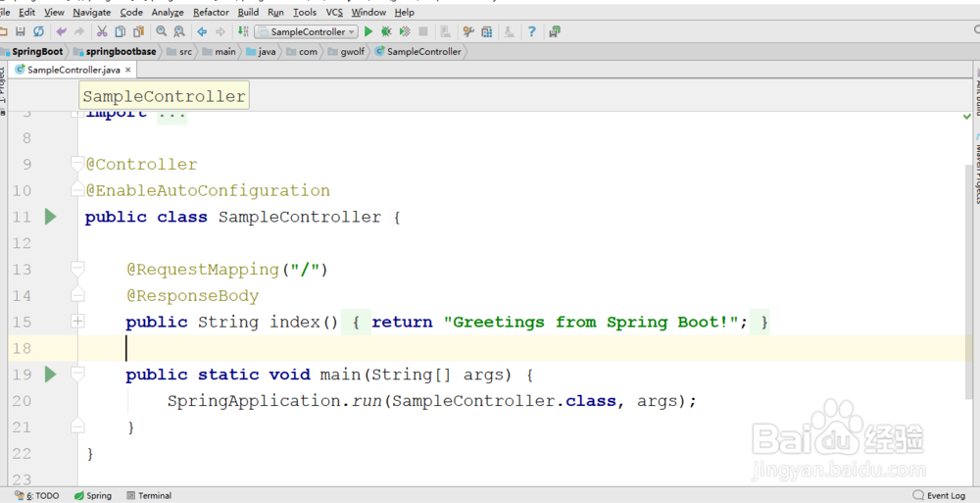Expand the folded index() method

(x=77, y=321)
